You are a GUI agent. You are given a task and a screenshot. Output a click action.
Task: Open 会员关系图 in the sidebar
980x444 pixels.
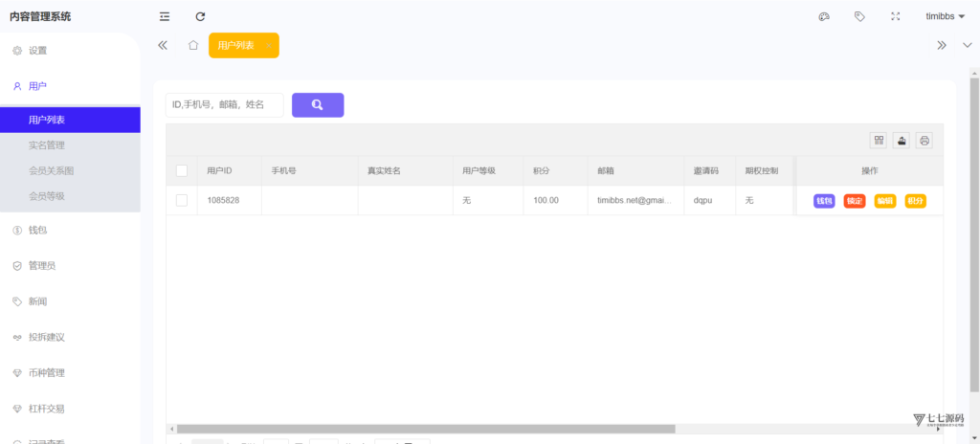(x=70, y=170)
